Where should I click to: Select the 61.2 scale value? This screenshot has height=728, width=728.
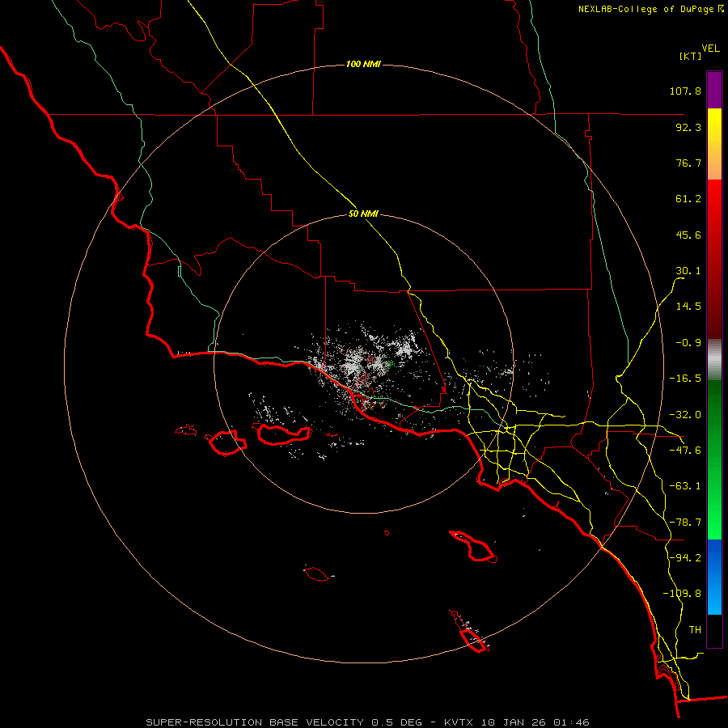point(688,199)
